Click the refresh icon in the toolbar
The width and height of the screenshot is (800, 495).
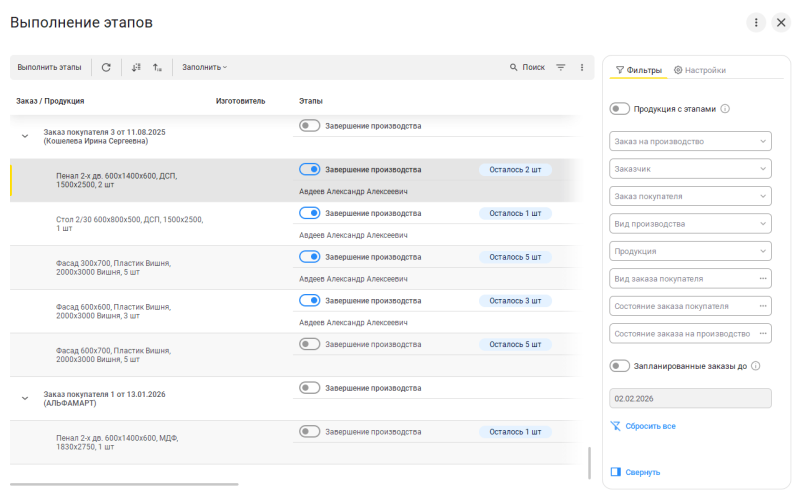pyautogui.click(x=106, y=67)
